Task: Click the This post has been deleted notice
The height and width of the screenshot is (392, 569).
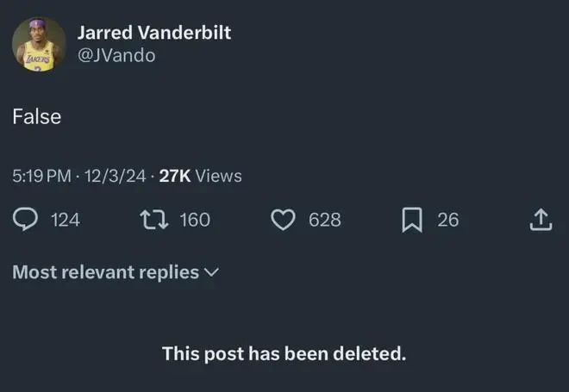Action: (x=284, y=353)
